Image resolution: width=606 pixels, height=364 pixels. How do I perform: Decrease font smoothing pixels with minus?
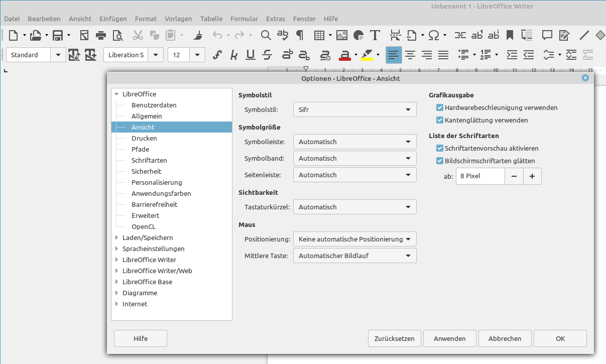[514, 176]
